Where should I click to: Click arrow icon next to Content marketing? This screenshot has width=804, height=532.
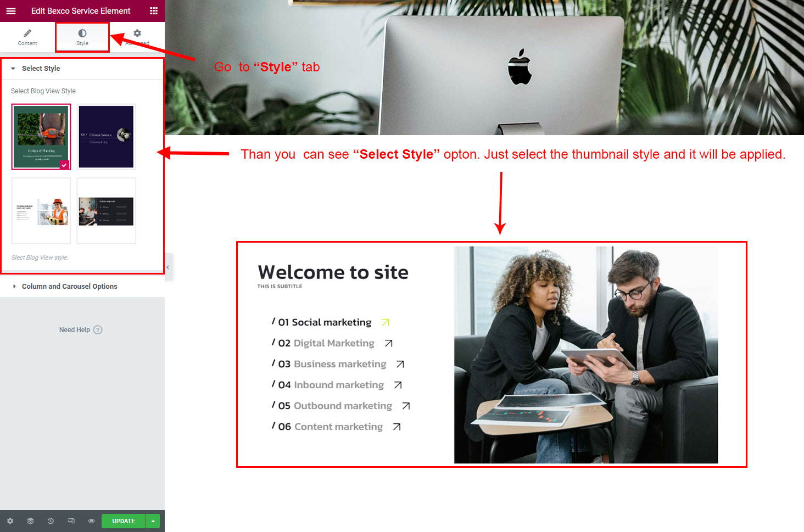click(397, 427)
